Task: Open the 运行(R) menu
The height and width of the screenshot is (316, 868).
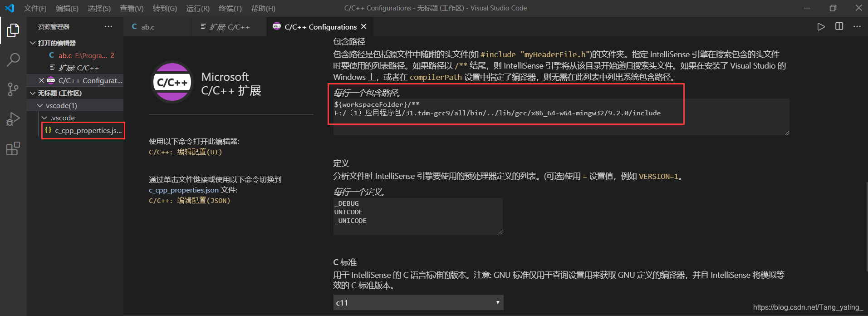Action: tap(198, 8)
